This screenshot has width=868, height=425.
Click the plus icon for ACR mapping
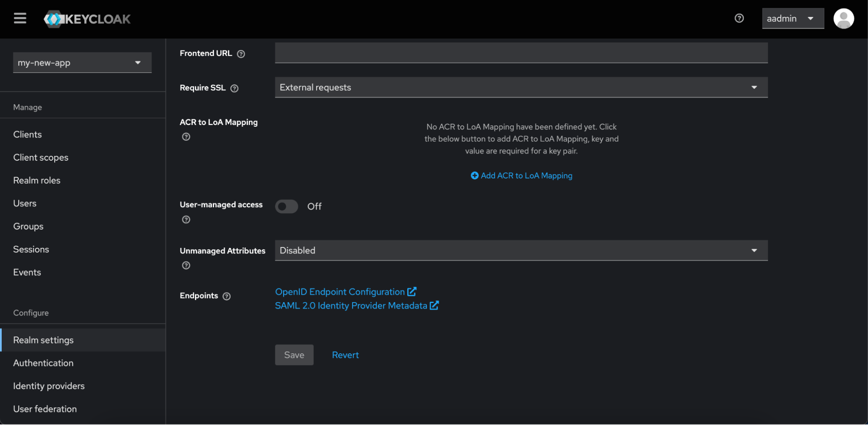tap(475, 175)
